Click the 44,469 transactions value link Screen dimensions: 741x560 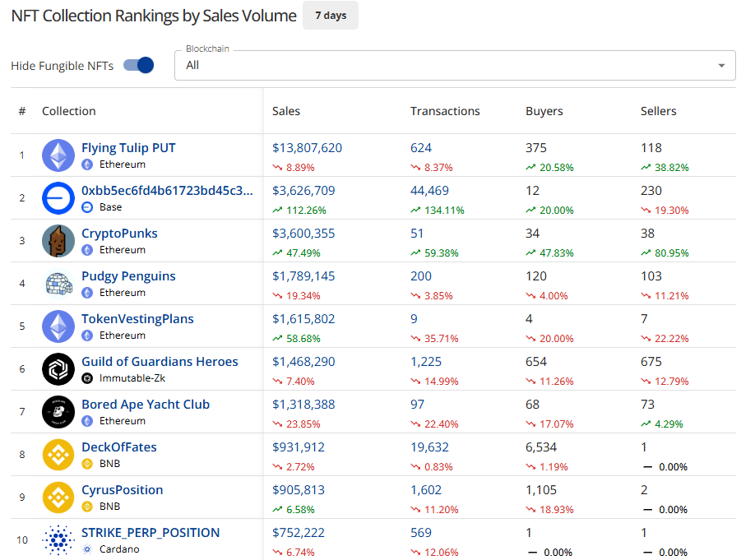[x=429, y=191]
